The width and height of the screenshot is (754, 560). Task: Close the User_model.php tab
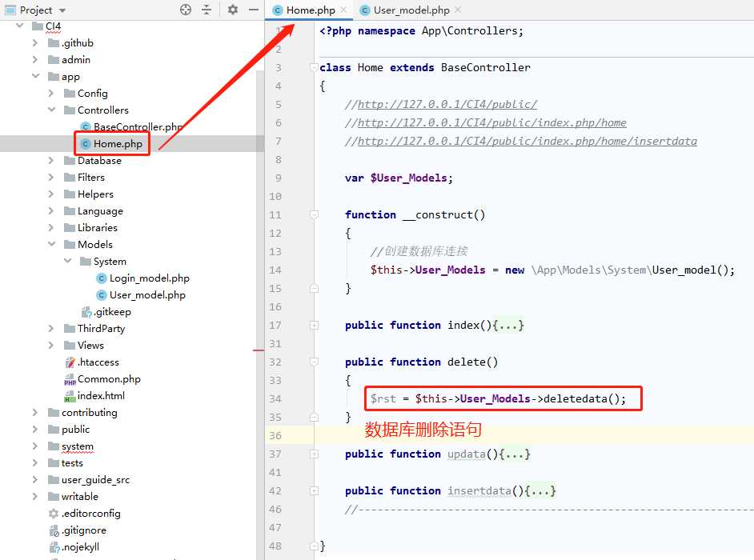[x=458, y=10]
